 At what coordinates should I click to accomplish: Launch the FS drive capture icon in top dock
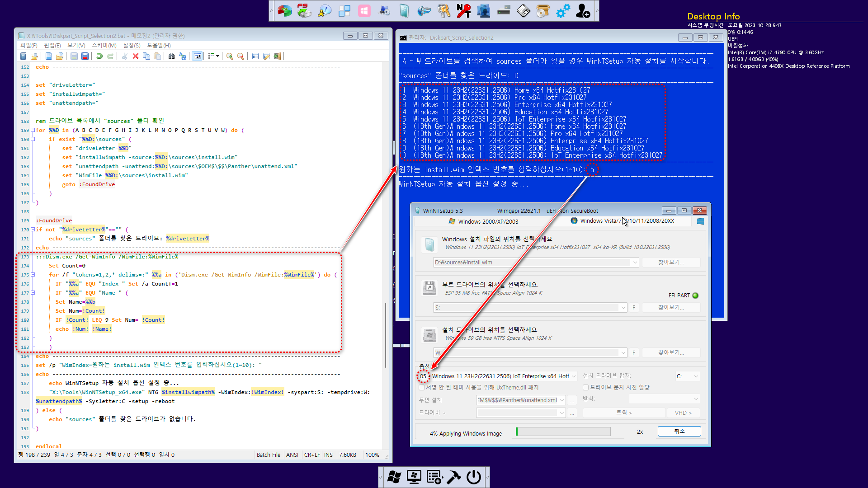point(304,10)
